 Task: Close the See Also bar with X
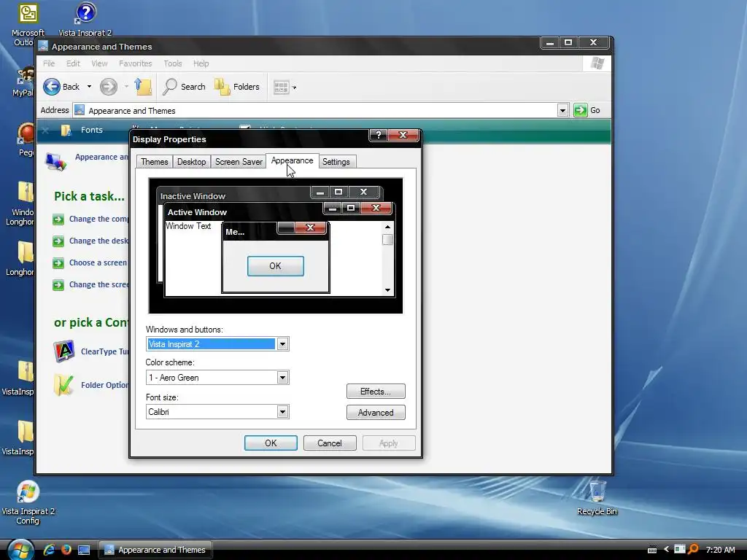tap(45, 130)
